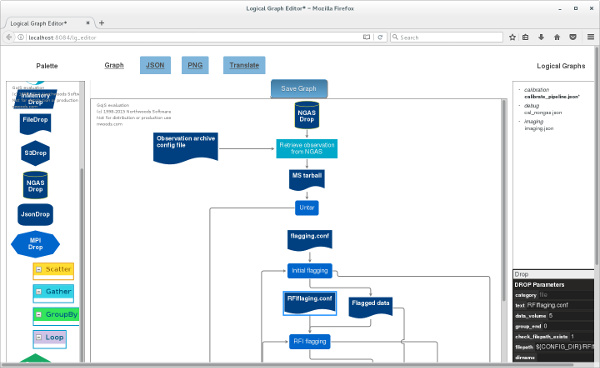This screenshot has width=600, height=368.
Task: Select the flagging.conf node
Action: tap(310, 240)
